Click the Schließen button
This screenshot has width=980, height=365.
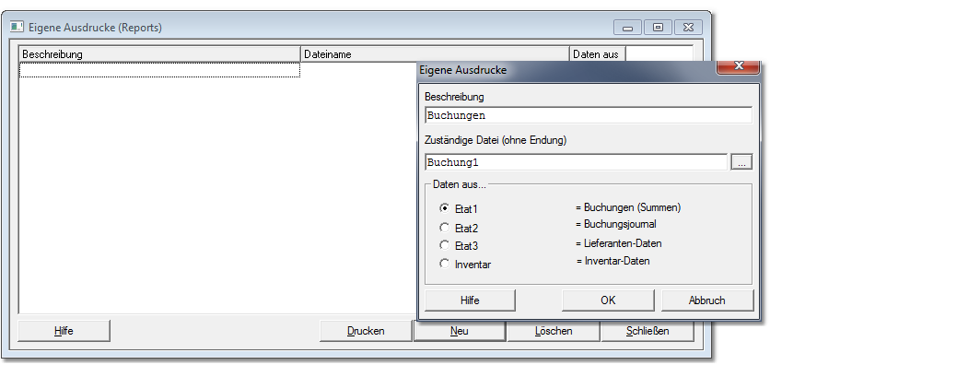click(x=647, y=331)
